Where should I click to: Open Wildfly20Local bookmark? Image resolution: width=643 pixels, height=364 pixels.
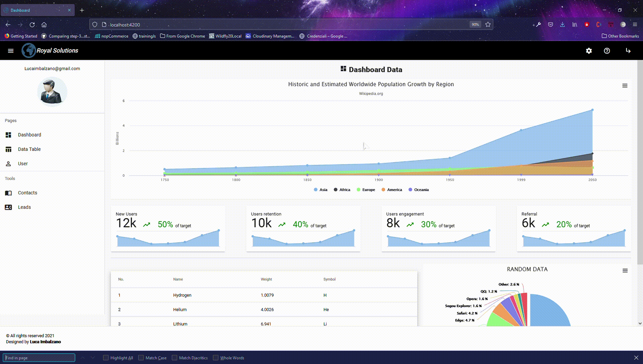(x=225, y=36)
